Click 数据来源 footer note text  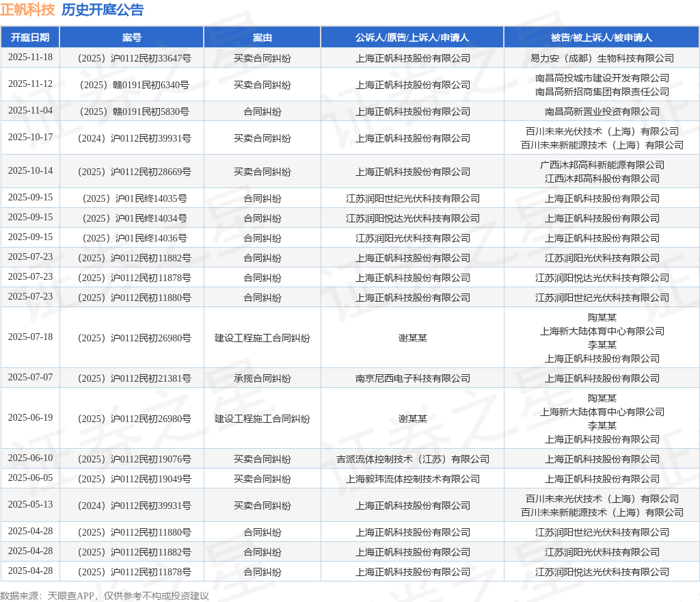coord(105,596)
